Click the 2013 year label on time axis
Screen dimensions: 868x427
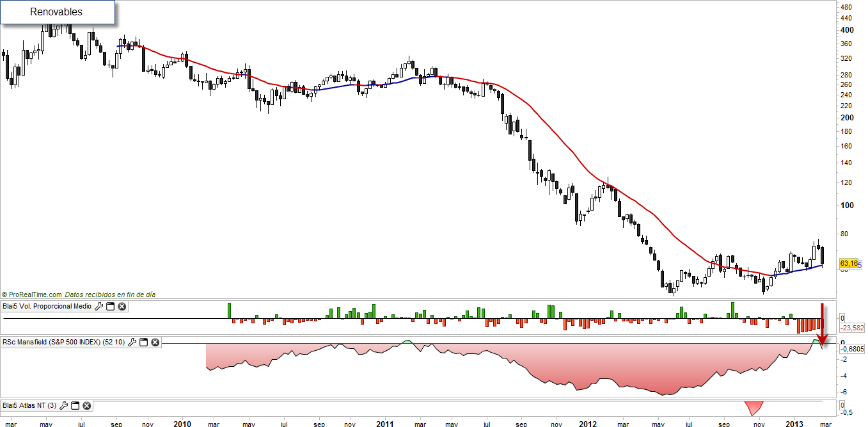click(x=794, y=423)
